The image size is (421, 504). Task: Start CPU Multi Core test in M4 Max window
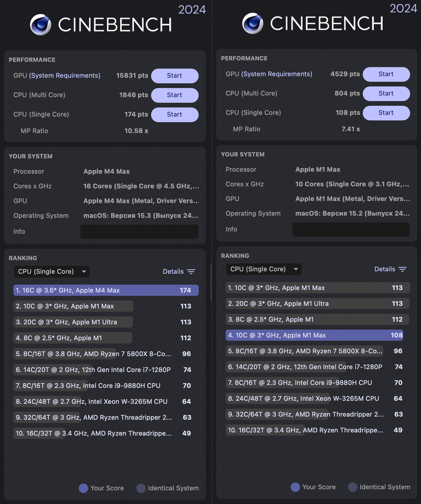click(175, 95)
